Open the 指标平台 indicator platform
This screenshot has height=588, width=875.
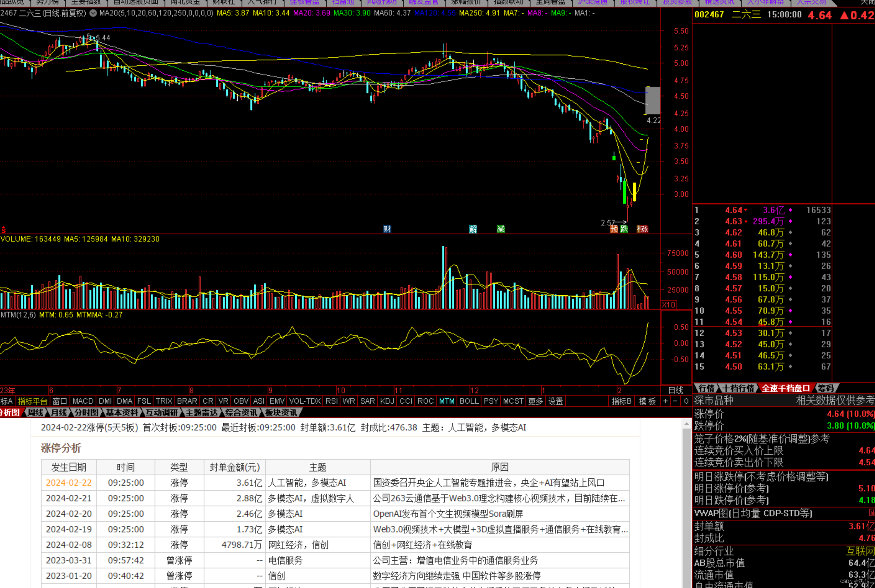coord(32,401)
